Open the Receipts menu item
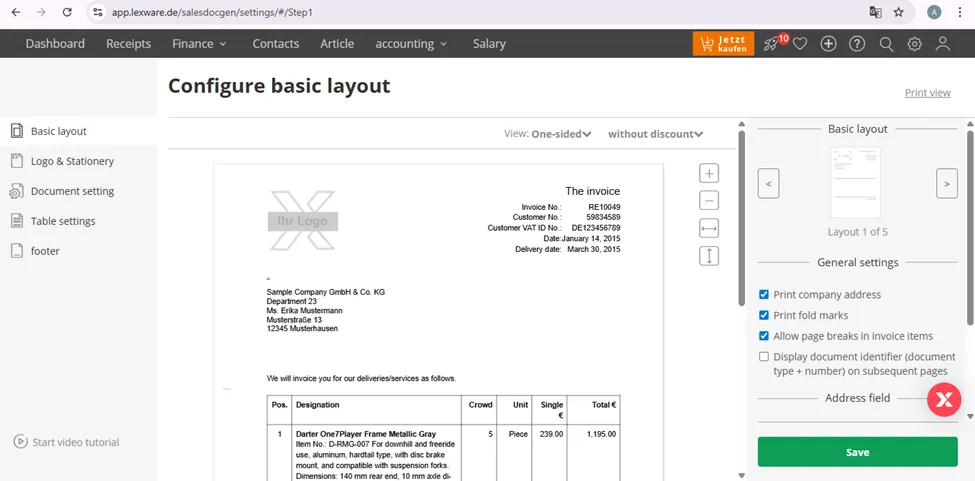The image size is (975, 481). click(129, 44)
